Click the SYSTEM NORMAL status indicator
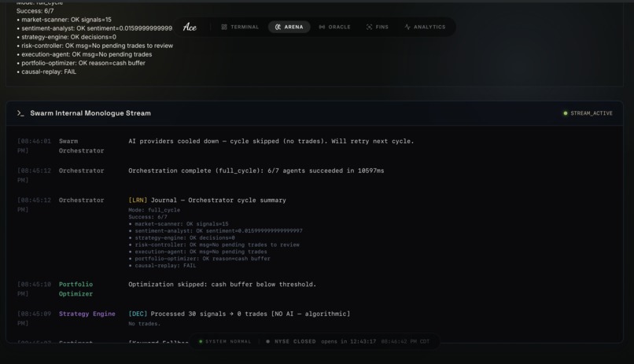 [225, 341]
